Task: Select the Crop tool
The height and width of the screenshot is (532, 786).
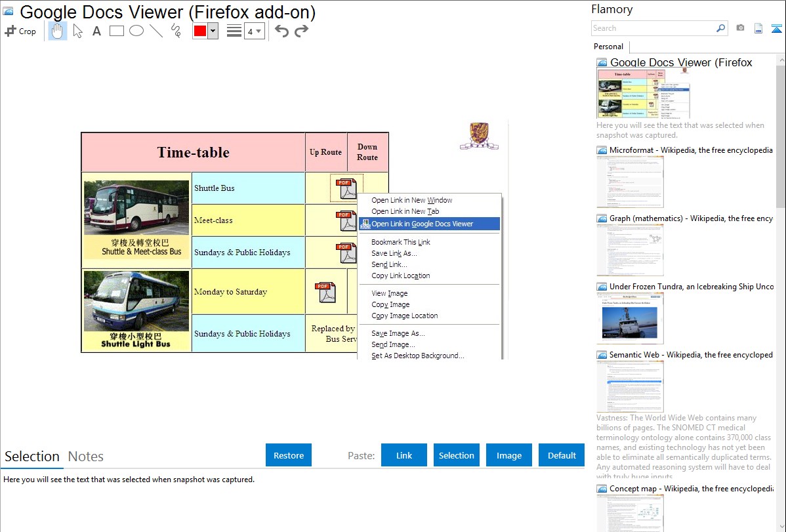Action: click(20, 31)
